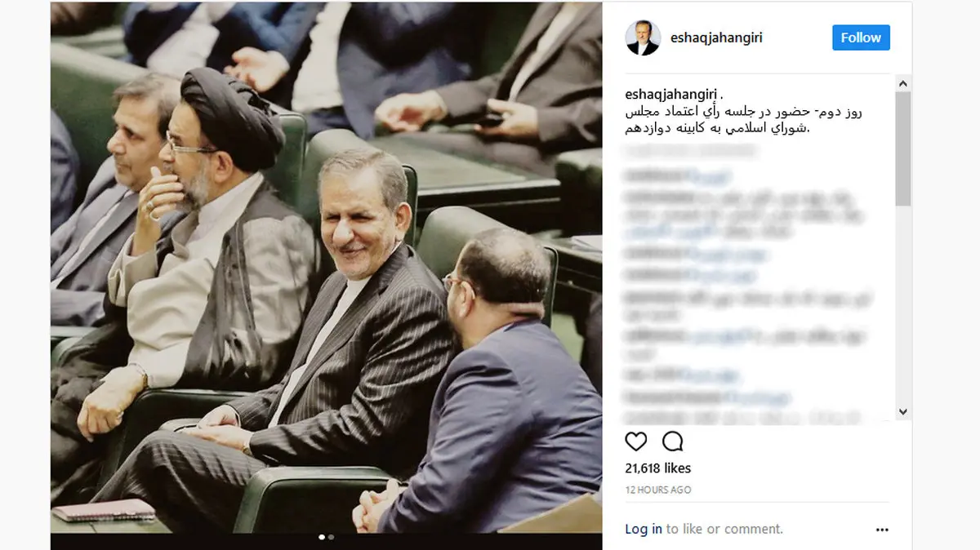Open the eshaqjahangiri username in the caption
Image resolution: width=980 pixels, height=550 pixels.
(x=672, y=95)
